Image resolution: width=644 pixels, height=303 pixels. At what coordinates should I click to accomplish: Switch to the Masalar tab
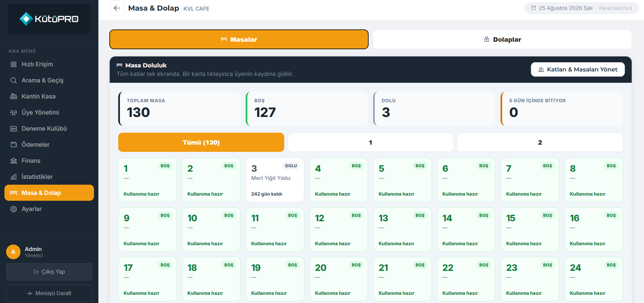[x=239, y=39]
